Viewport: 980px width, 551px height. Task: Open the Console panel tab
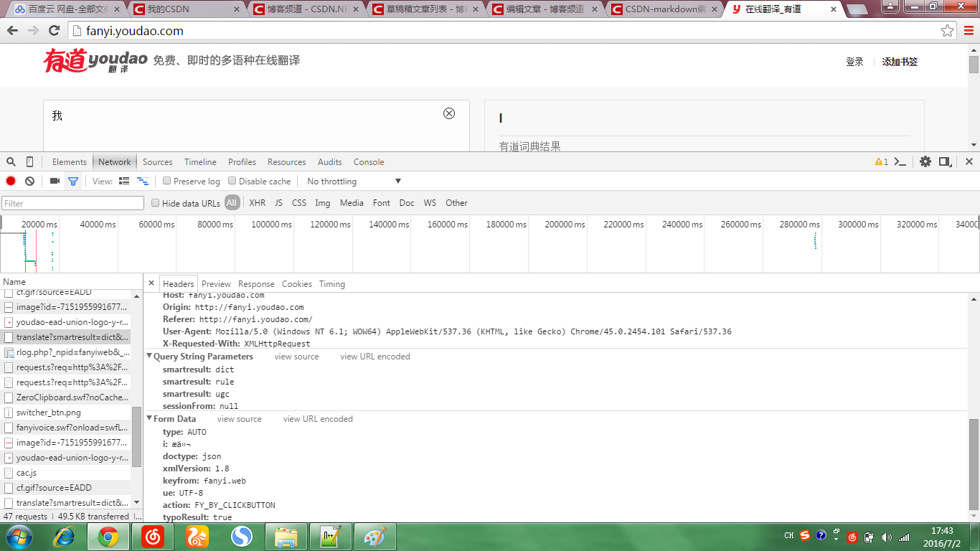point(369,161)
